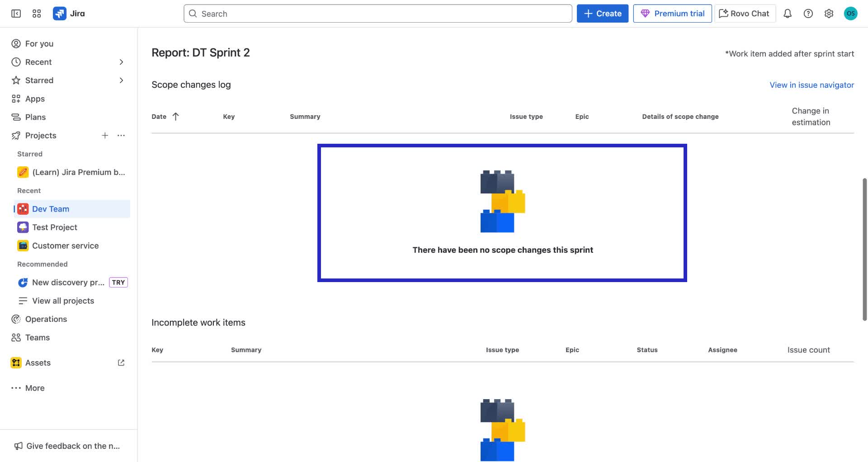Start a Premium trial

tap(672, 13)
